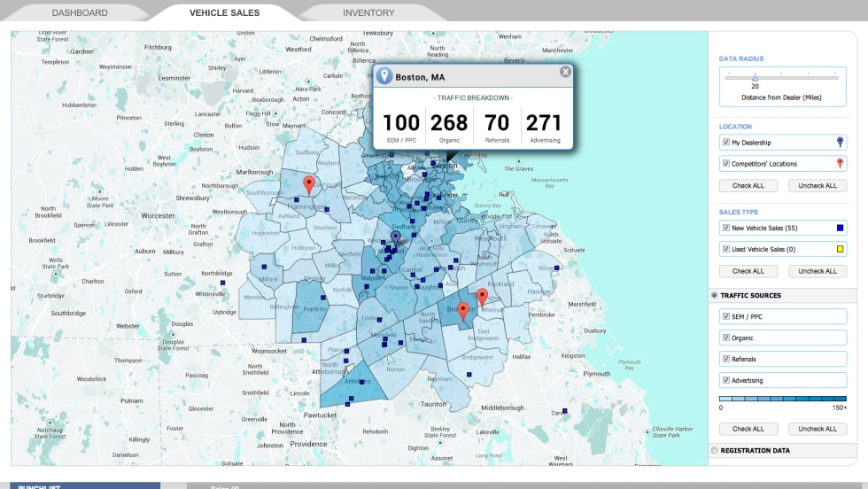Uncheck the My Dealership checkbox
The image size is (868, 489).
point(726,143)
